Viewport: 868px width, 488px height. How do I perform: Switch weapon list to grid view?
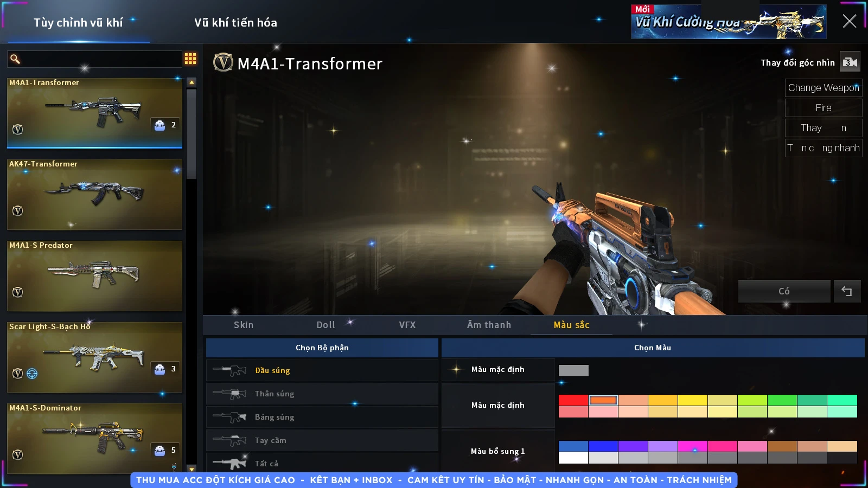[x=190, y=59]
